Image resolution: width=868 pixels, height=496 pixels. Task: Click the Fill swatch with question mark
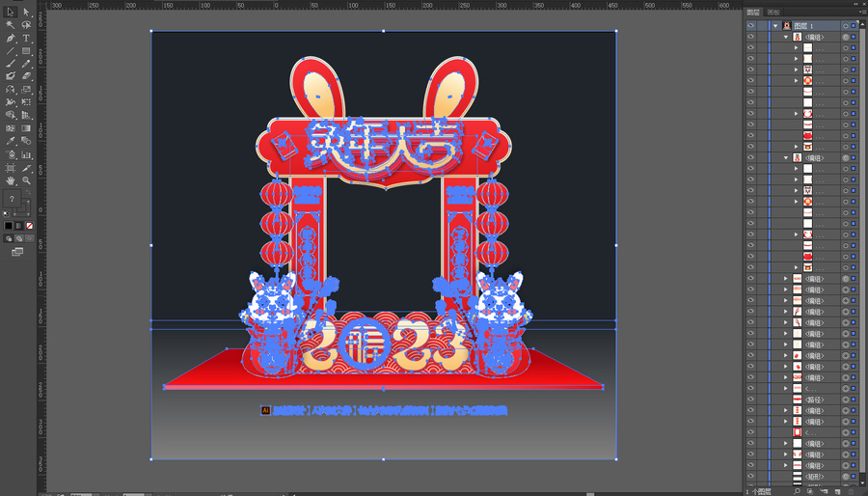[12, 198]
